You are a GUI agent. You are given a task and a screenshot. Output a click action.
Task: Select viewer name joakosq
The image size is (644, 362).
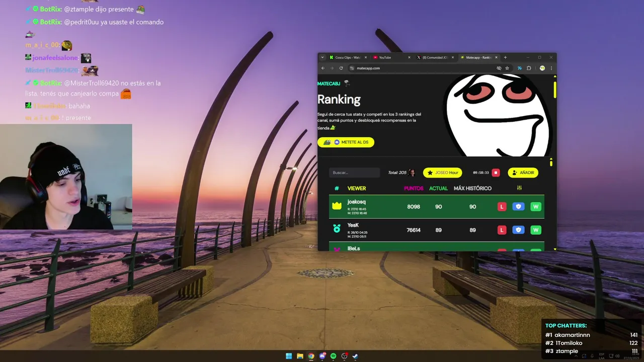[x=357, y=202]
